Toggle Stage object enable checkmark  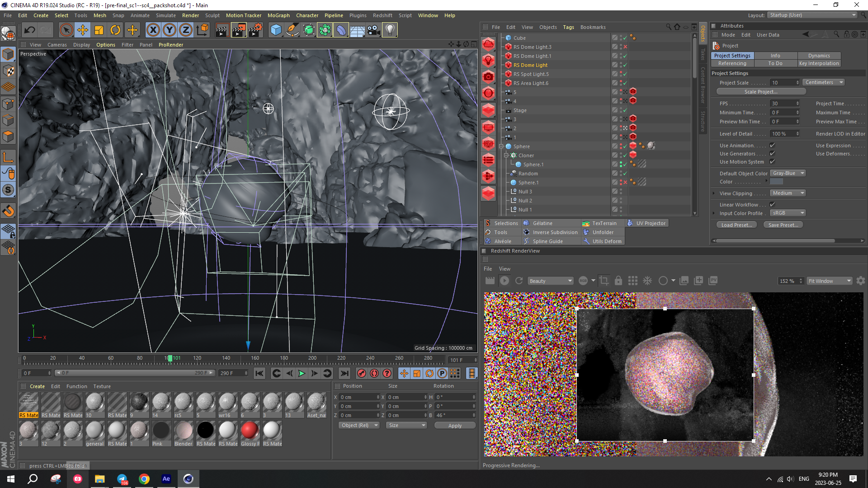[625, 110]
